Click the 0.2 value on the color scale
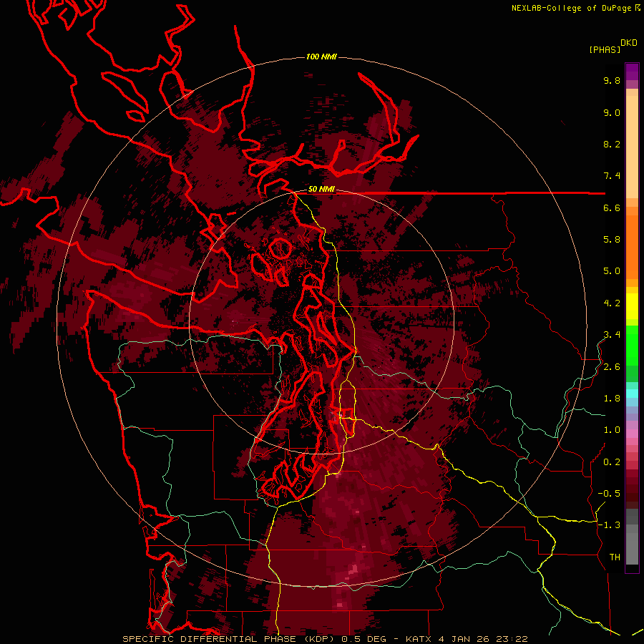This screenshot has width=644, height=644. (612, 462)
